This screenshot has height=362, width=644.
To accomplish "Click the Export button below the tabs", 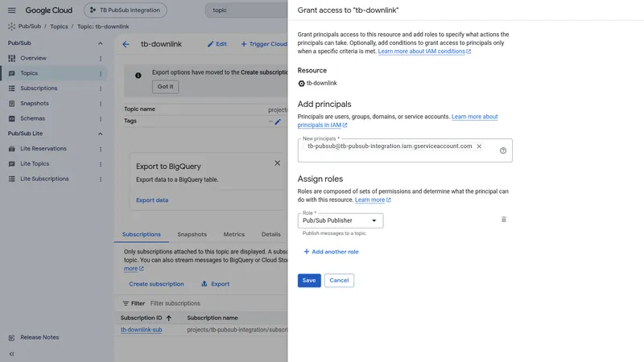I will coord(216,284).
